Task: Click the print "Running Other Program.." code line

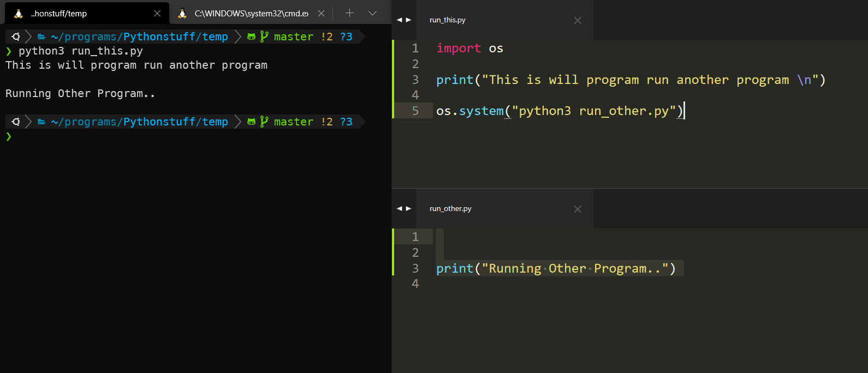Action: coord(556,269)
